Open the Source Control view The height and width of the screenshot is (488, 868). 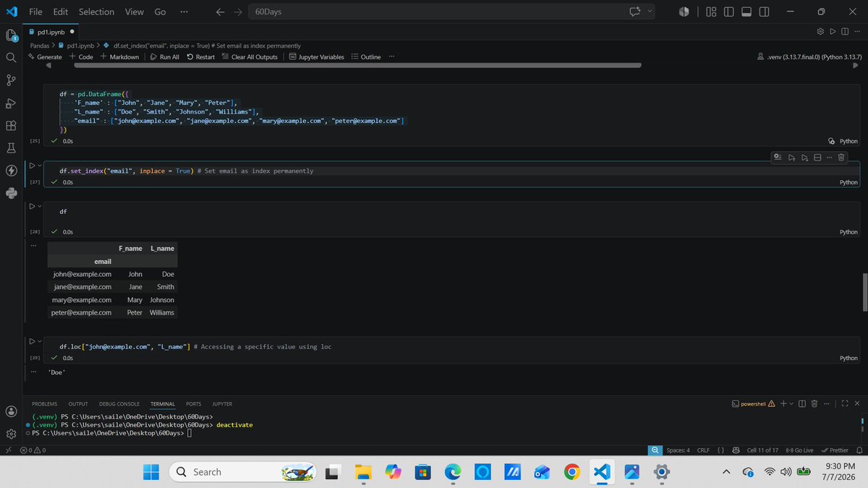(x=11, y=80)
